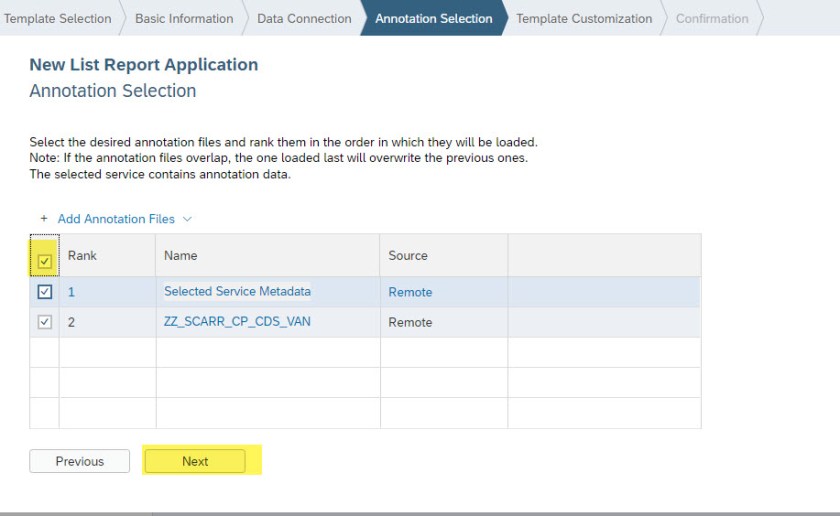Open the ZZ_SCARR_CP_CDS_VAN annotation link

point(237,322)
